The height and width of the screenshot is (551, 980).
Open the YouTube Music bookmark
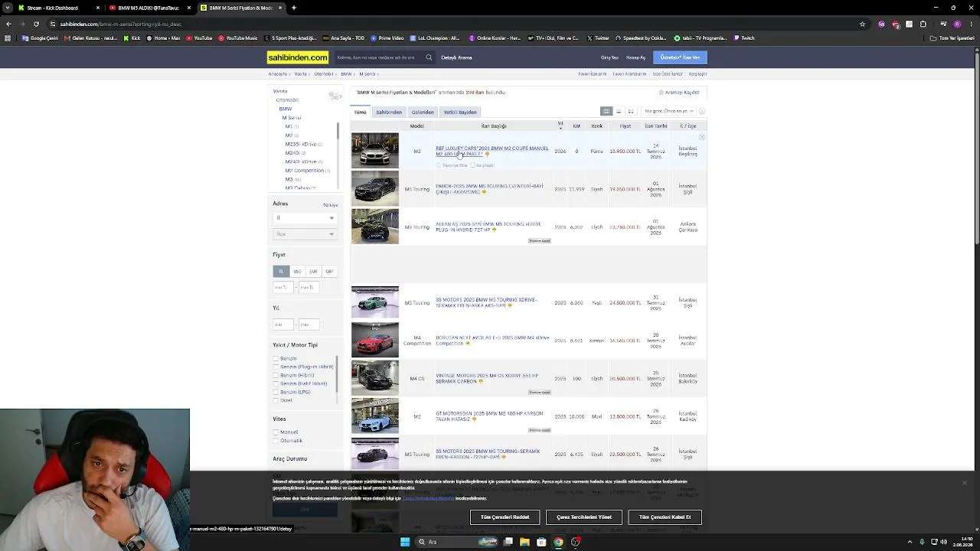point(238,38)
